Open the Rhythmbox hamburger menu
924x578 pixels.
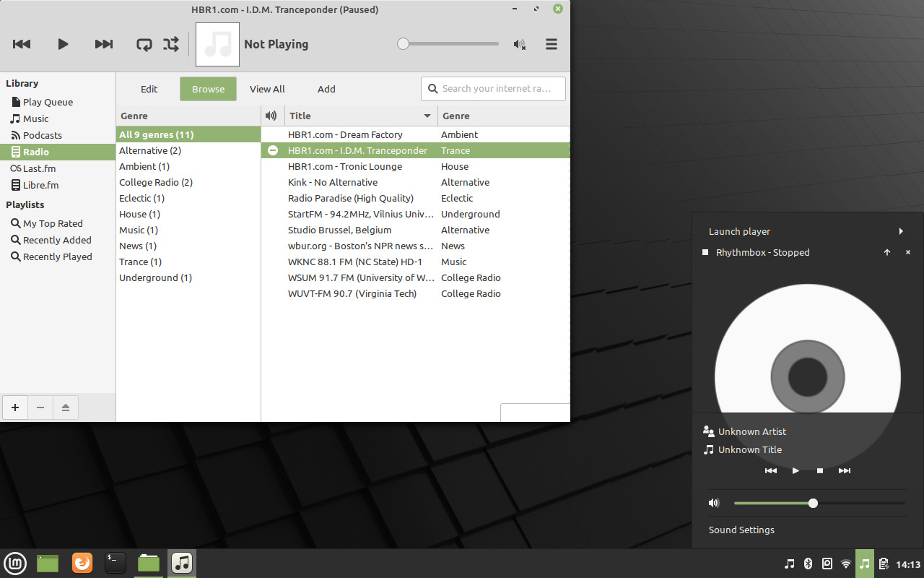pyautogui.click(x=552, y=44)
